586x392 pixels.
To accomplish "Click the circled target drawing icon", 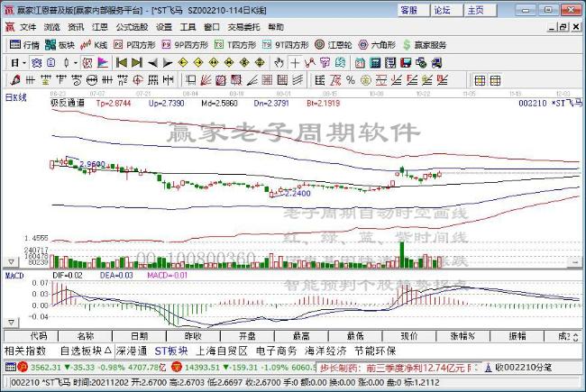I will 138,80.
